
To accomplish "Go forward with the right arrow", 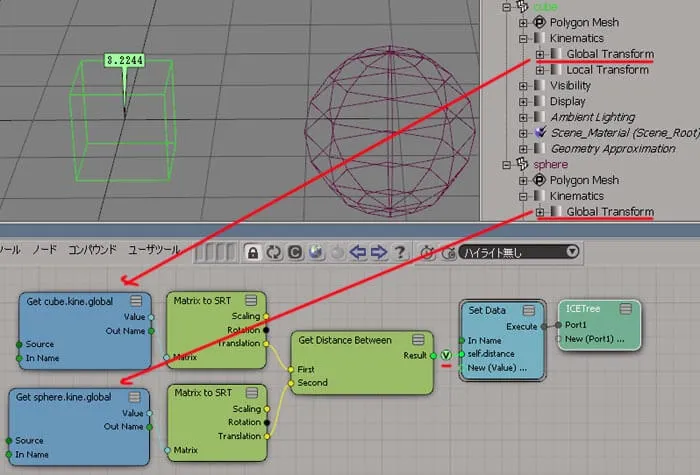I will [379, 253].
